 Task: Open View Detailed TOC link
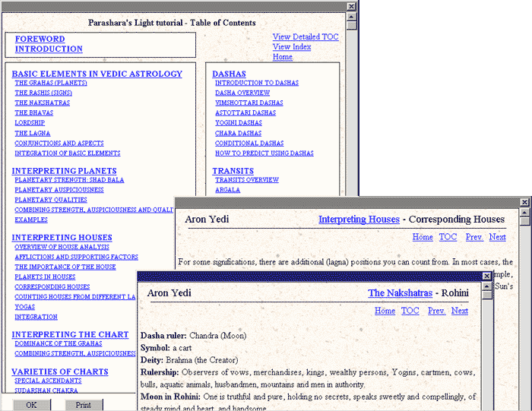point(306,36)
